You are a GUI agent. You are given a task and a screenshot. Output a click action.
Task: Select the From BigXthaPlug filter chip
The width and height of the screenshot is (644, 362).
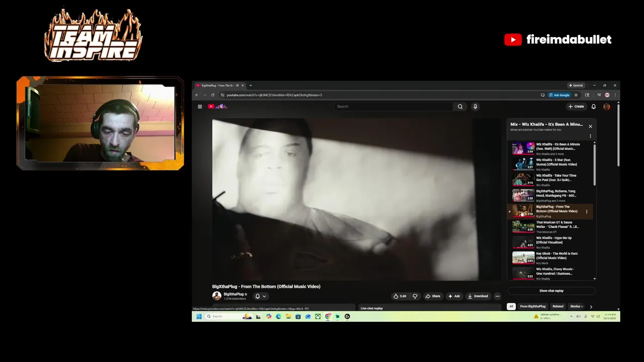(x=533, y=306)
